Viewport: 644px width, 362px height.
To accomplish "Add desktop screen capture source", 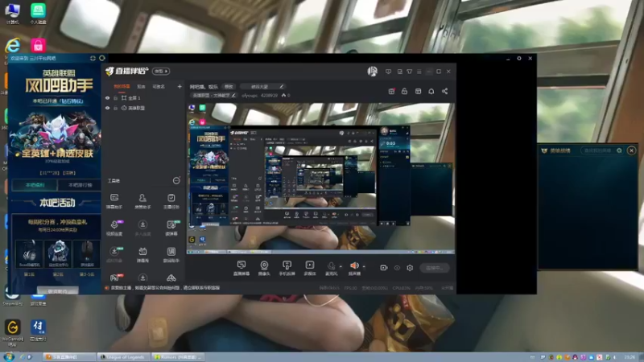I will click(242, 268).
